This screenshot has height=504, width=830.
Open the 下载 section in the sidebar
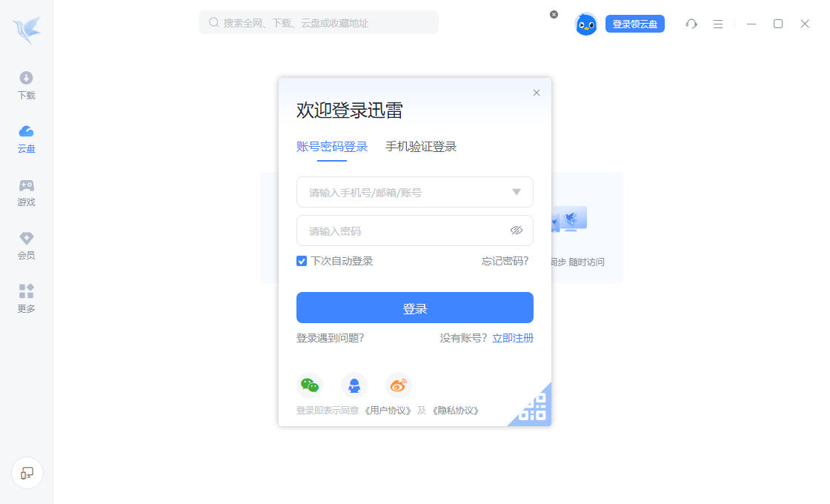click(26, 86)
